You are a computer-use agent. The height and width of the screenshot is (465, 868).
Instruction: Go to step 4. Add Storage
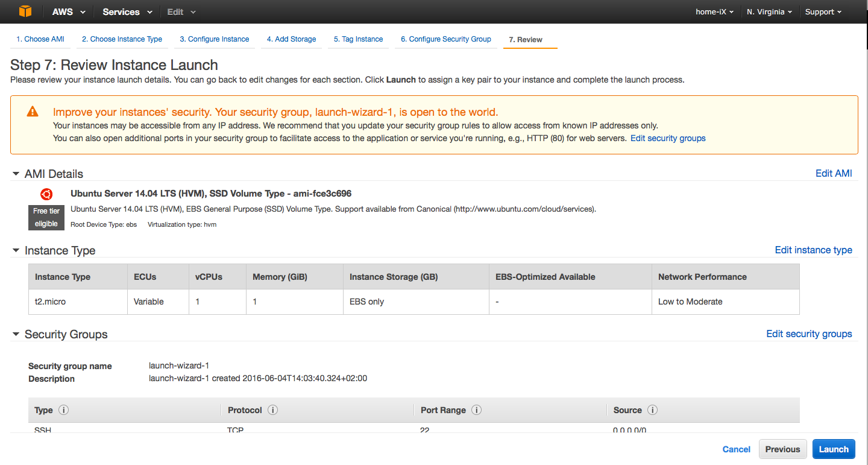point(292,39)
